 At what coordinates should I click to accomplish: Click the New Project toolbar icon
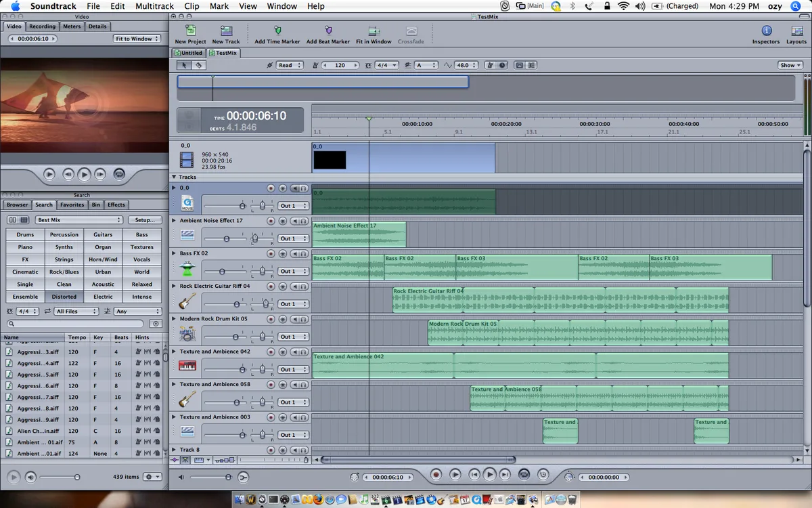pos(190,31)
